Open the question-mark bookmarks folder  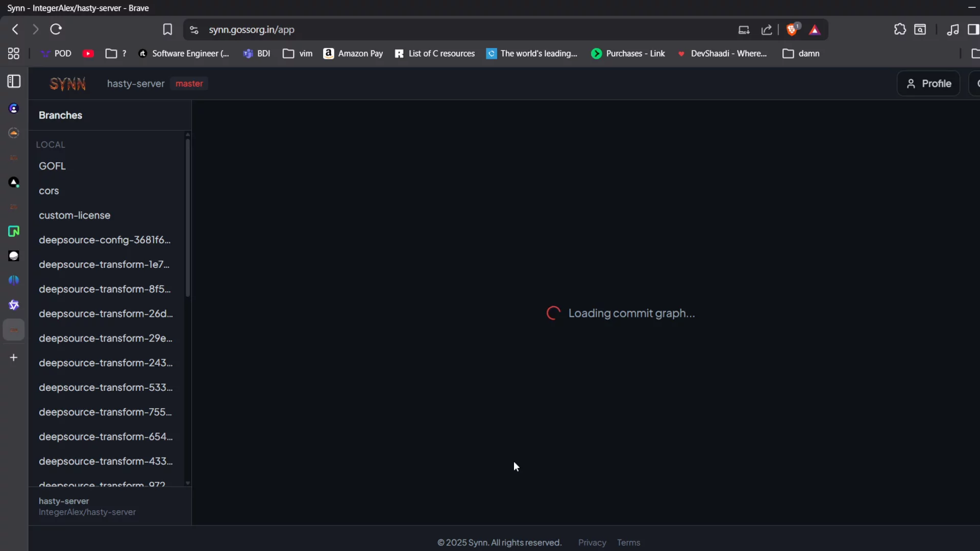coord(115,53)
